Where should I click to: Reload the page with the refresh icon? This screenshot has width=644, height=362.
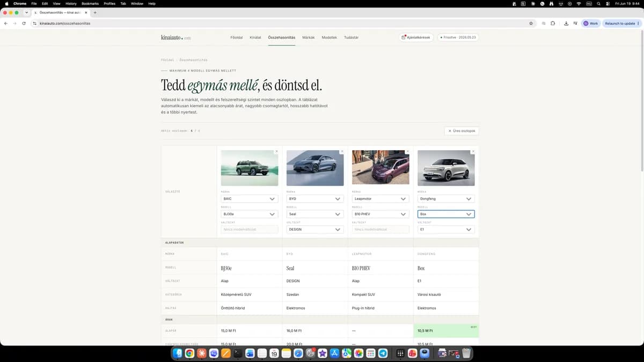(x=24, y=24)
